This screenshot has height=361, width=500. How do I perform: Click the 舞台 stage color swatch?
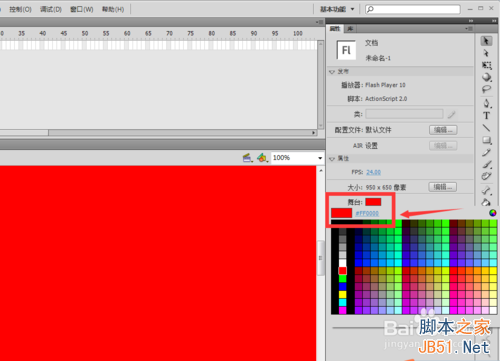373,202
